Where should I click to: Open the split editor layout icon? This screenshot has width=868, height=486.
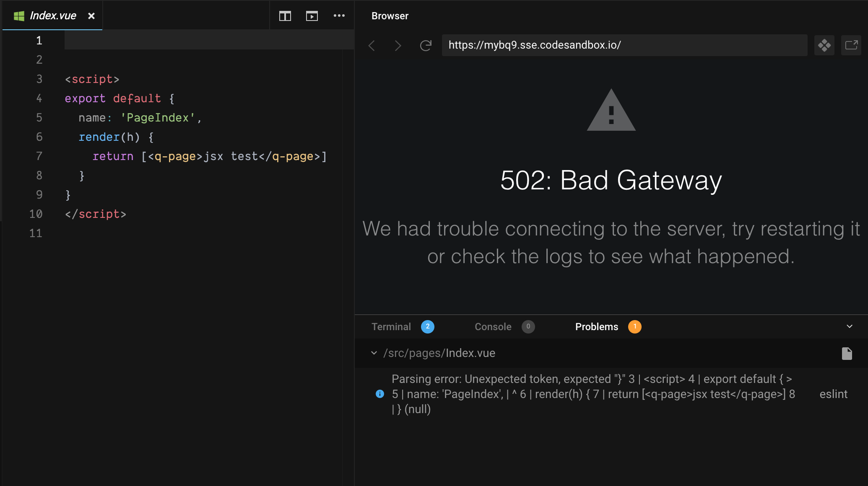(x=285, y=16)
